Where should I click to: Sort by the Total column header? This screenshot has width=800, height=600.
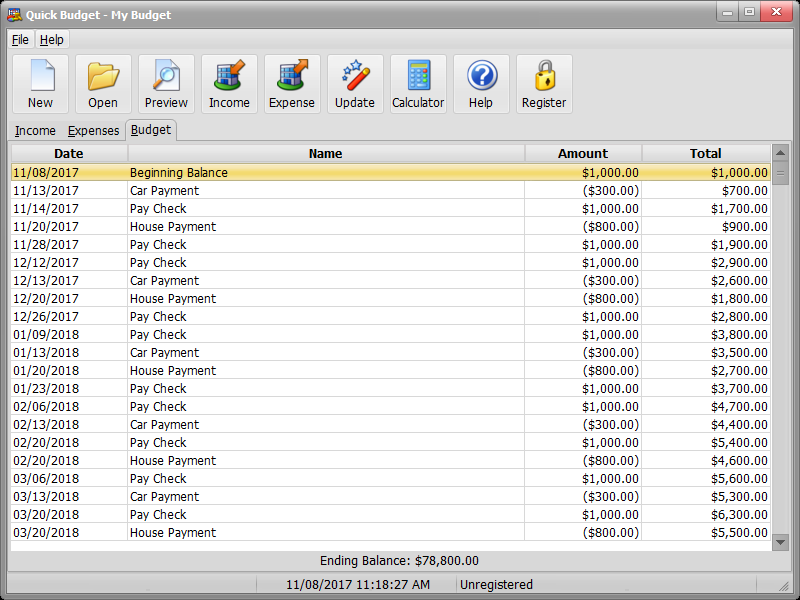[706, 154]
